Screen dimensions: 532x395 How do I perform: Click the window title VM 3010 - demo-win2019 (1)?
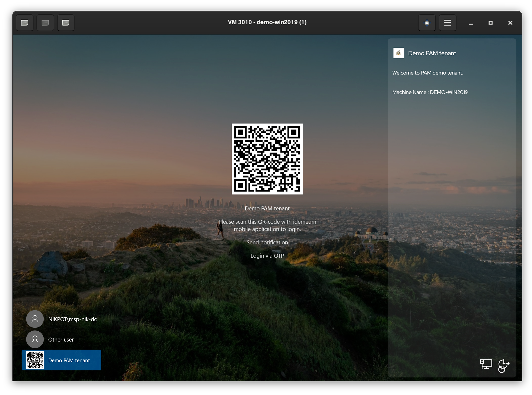[267, 22]
